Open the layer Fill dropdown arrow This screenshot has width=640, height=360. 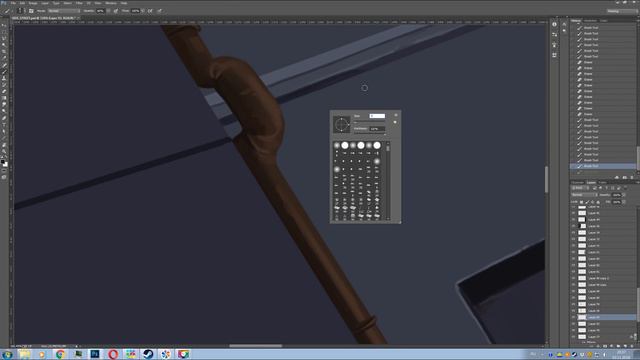[623, 202]
